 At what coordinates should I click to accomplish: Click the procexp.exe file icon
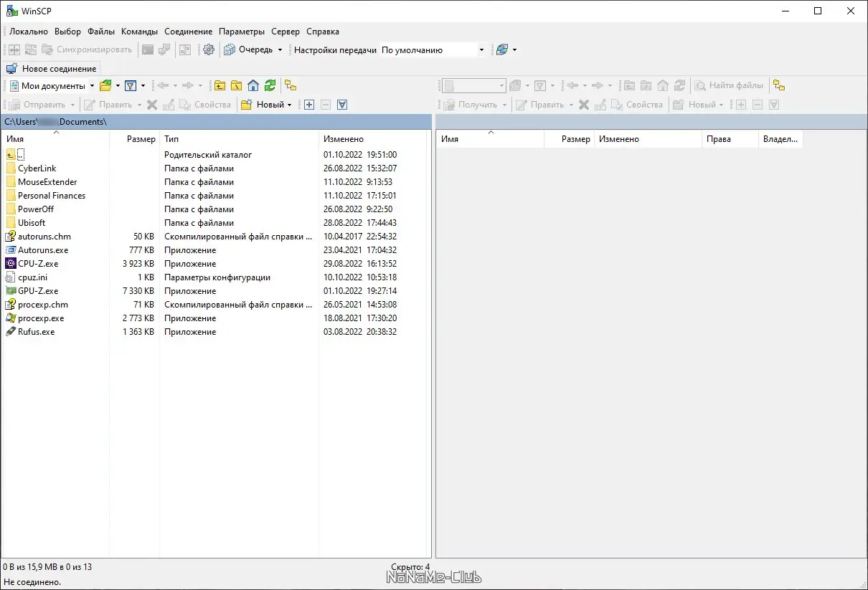[11, 318]
